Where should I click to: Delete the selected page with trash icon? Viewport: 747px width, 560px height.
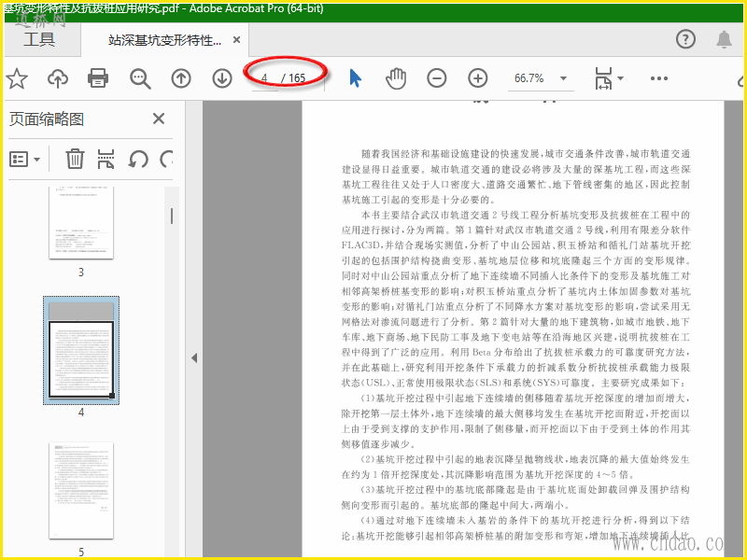pos(75,159)
